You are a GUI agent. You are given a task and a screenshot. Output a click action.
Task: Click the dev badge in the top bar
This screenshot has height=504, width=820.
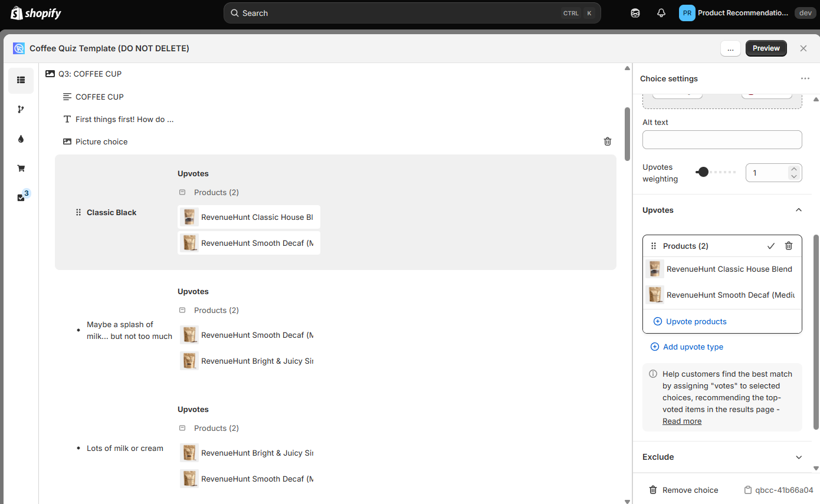(x=805, y=13)
